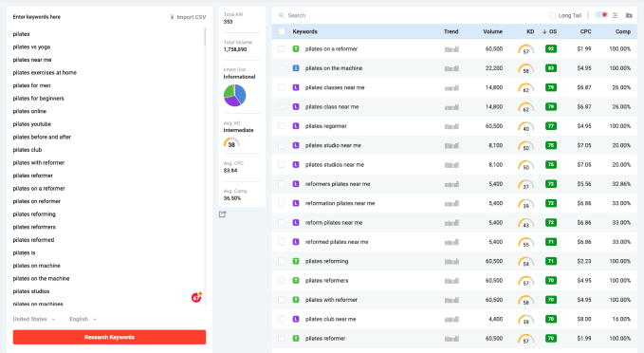The width and height of the screenshot is (644, 353).
Task: Check the Long Tail checkbox
Action: (552, 15)
